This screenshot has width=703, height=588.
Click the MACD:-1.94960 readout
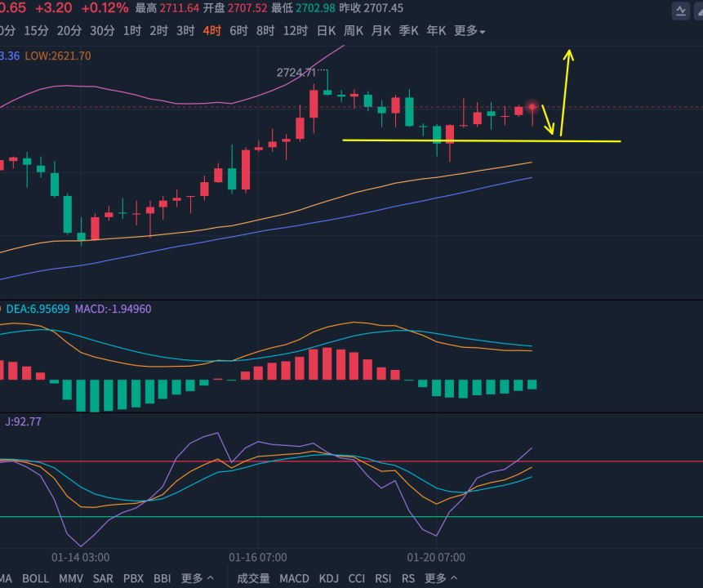(x=113, y=309)
